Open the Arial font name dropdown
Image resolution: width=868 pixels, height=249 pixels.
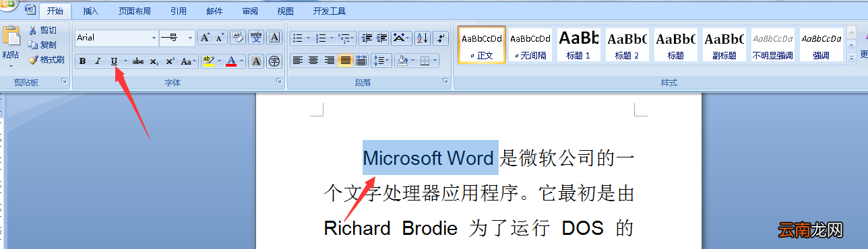154,38
